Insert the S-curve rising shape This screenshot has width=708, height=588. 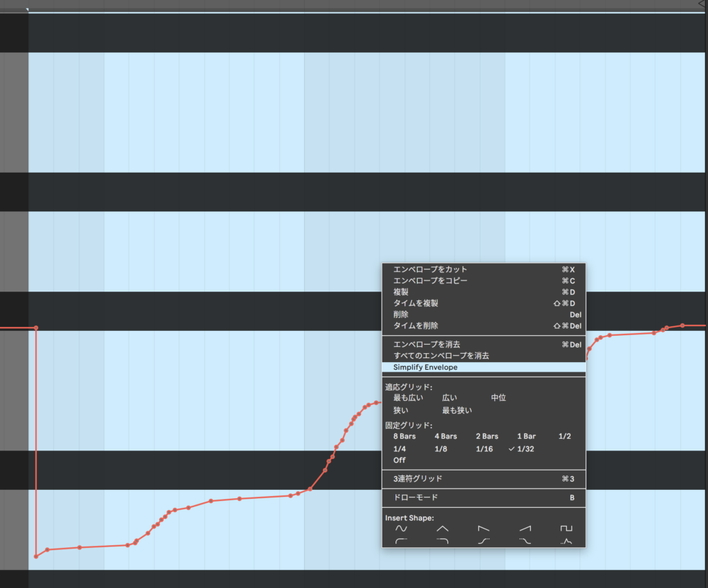click(484, 541)
